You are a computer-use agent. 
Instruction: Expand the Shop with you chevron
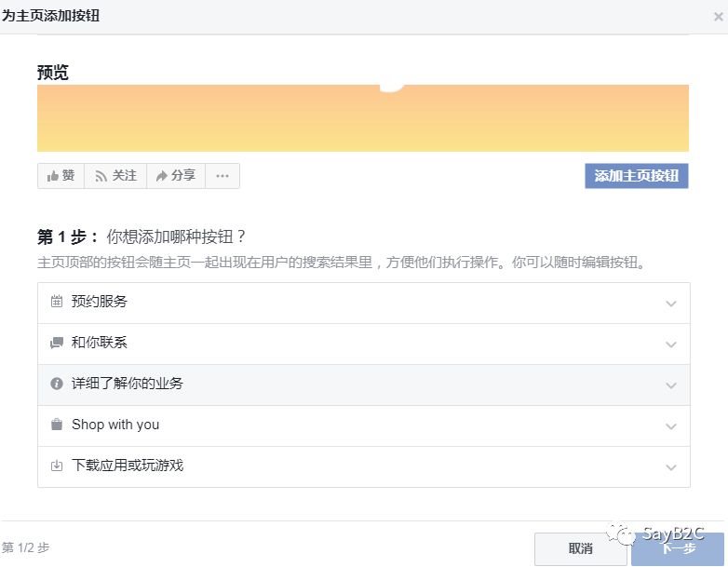(x=671, y=426)
